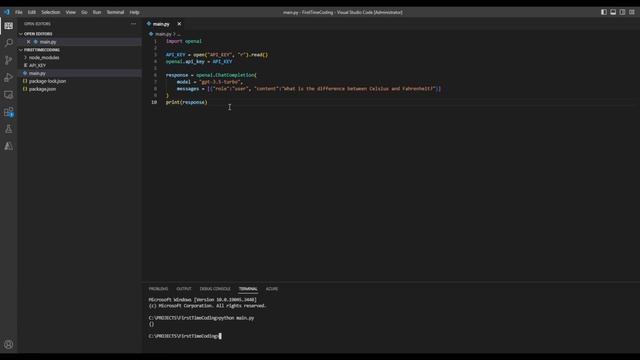Image resolution: width=640 pixels, height=360 pixels.
Task: Click the 'python main.py' terminal command line
Action: click(201, 318)
